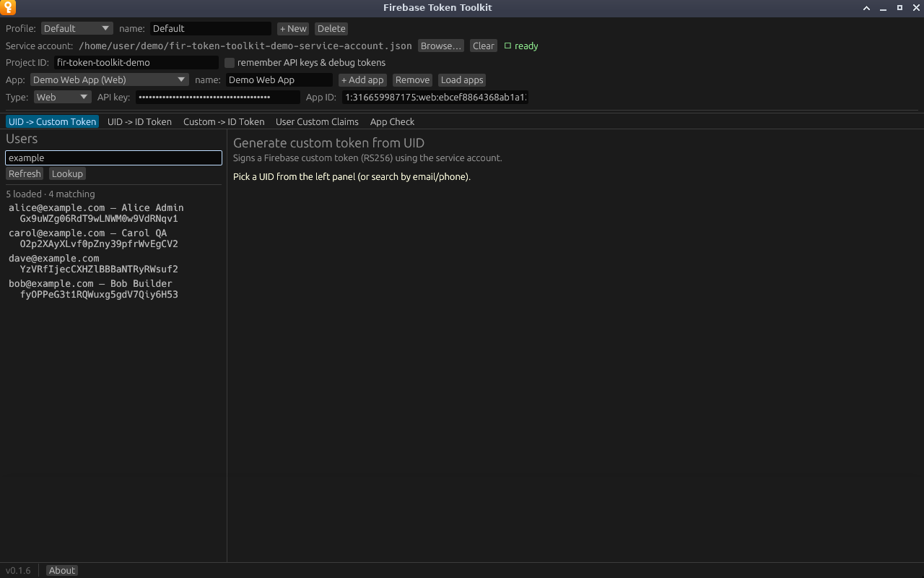Click the orange key app icon

pos(8,8)
